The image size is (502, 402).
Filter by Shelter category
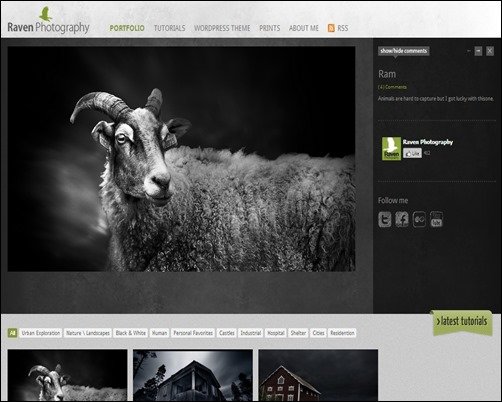coord(298,333)
